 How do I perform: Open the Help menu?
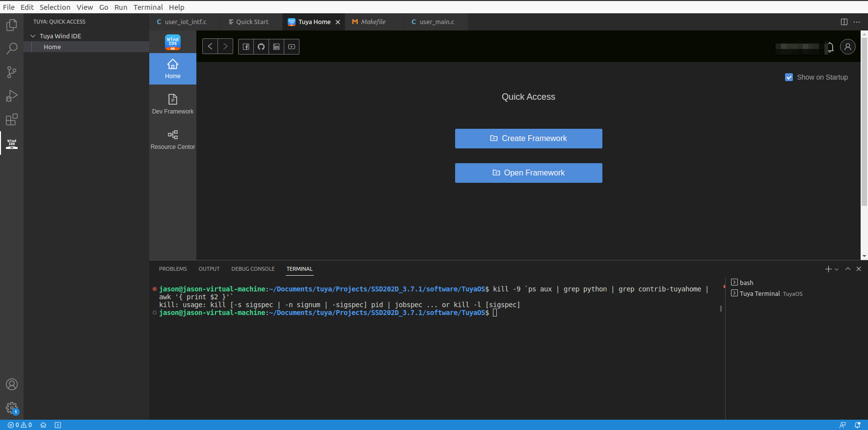[177, 7]
